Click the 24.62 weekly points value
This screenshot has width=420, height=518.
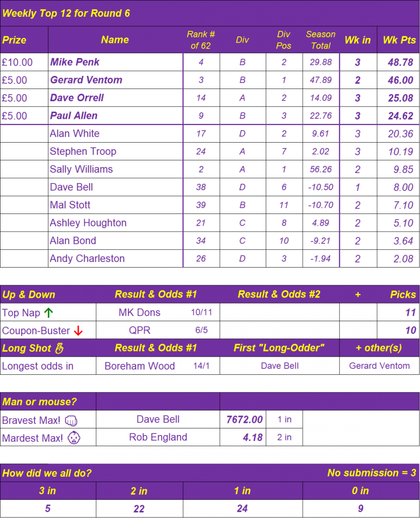pos(400,116)
